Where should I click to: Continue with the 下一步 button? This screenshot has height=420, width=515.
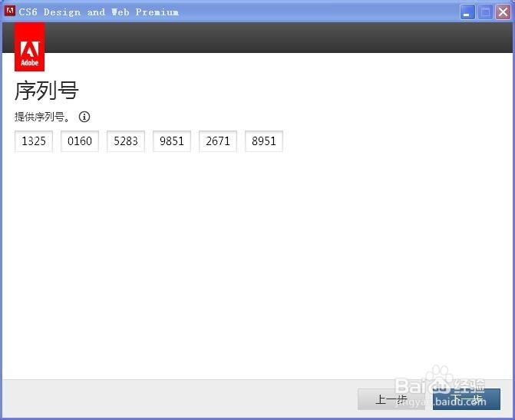pos(467,399)
